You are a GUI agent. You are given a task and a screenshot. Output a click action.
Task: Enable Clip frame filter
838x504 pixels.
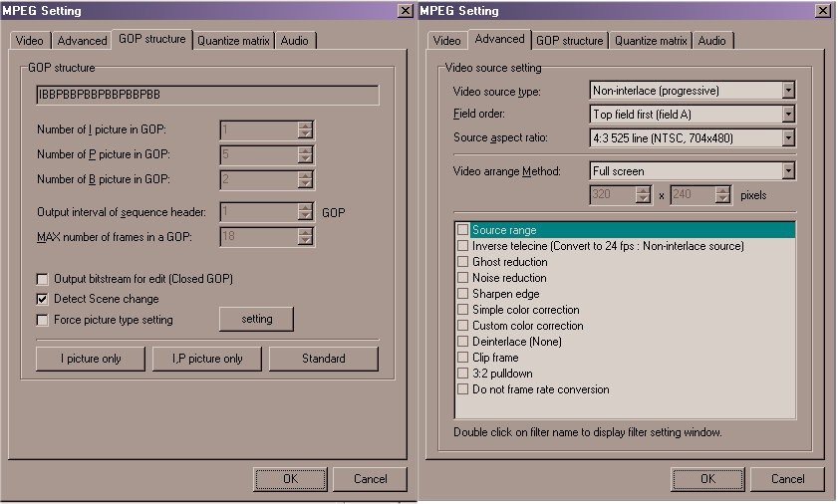click(462, 358)
